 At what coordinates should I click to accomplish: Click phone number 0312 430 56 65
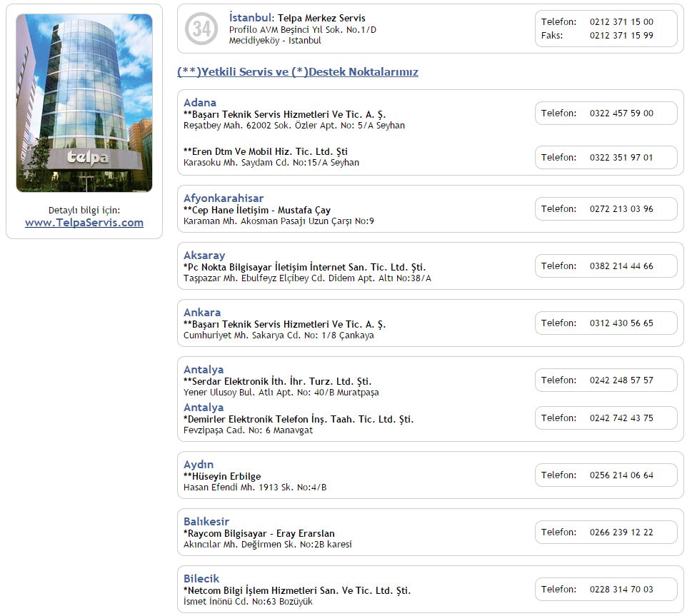pyautogui.click(x=621, y=323)
